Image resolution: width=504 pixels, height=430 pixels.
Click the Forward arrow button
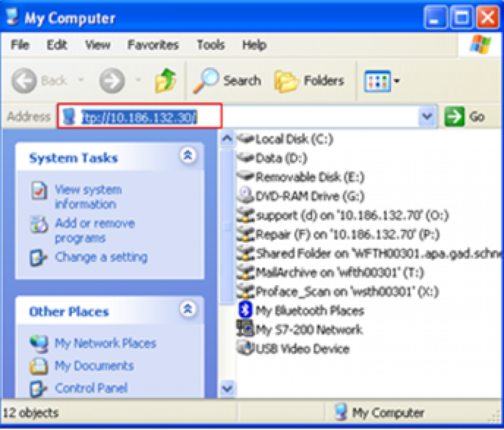click(112, 81)
